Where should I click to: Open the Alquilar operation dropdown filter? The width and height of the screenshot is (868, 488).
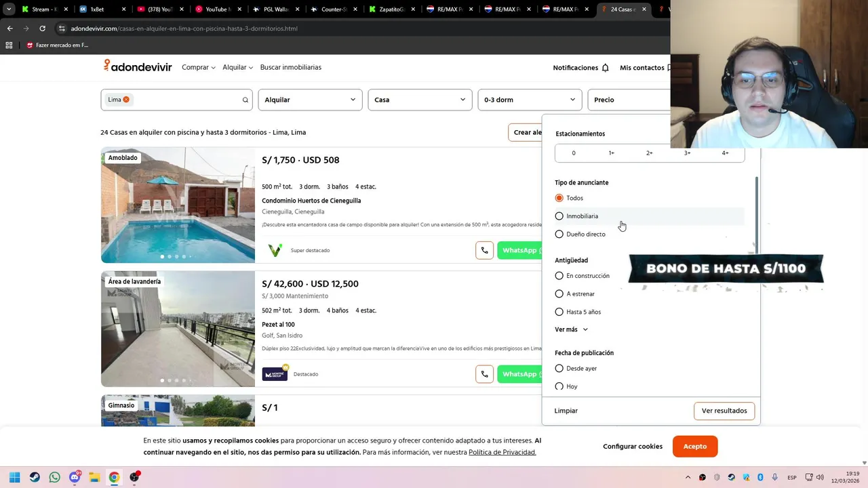point(310,100)
